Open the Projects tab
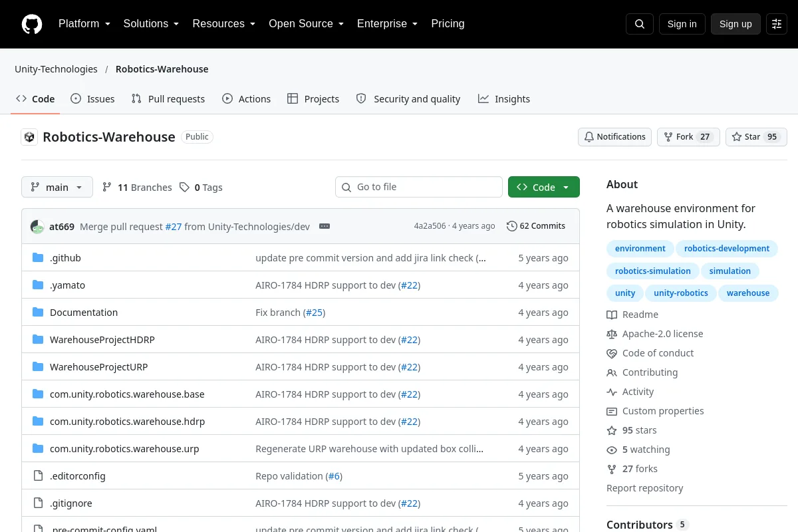Image resolution: width=798 pixels, height=532 pixels. pos(313,99)
